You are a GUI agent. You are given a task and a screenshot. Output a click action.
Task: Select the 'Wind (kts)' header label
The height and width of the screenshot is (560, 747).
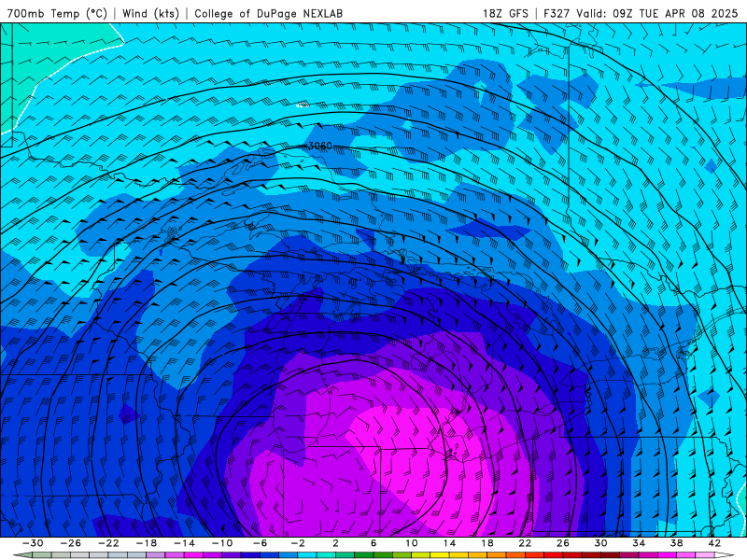pos(150,14)
